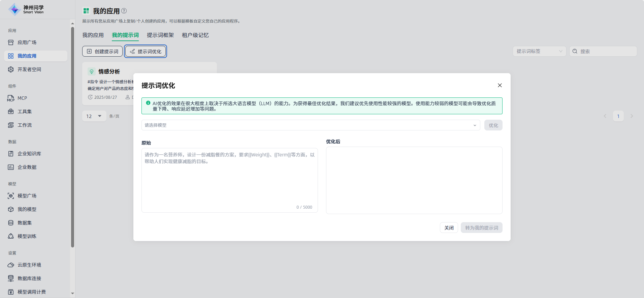The width and height of the screenshot is (644, 298).
Task: Click the sidebar scroll down arrow
Action: 72,293
